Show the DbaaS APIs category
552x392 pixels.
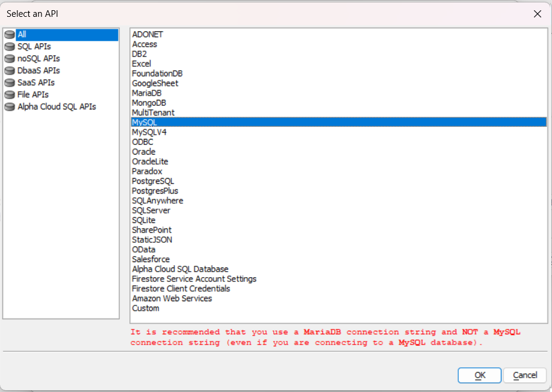point(39,71)
